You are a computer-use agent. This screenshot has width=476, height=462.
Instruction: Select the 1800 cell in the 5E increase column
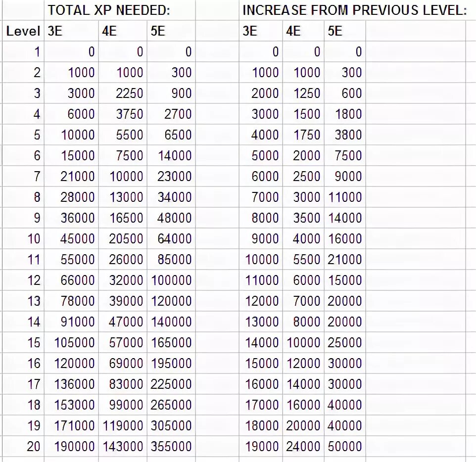pyautogui.click(x=345, y=114)
